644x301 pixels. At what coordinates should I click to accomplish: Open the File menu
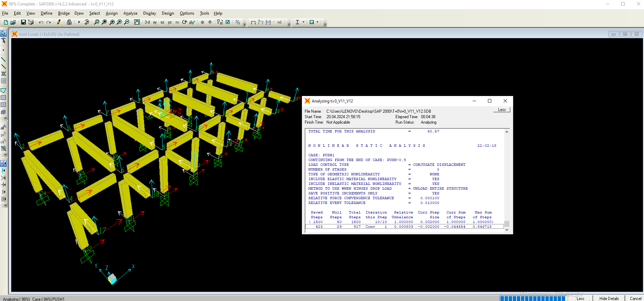pos(5,13)
